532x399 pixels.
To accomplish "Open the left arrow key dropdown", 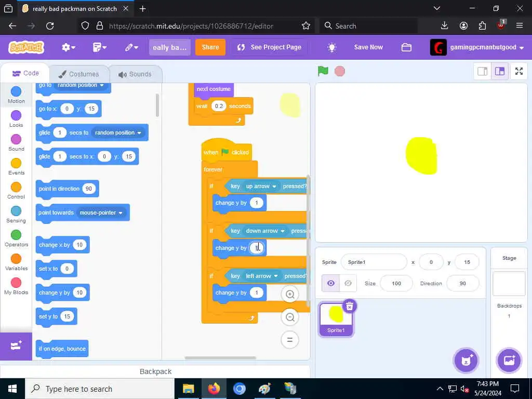I will [262, 276].
